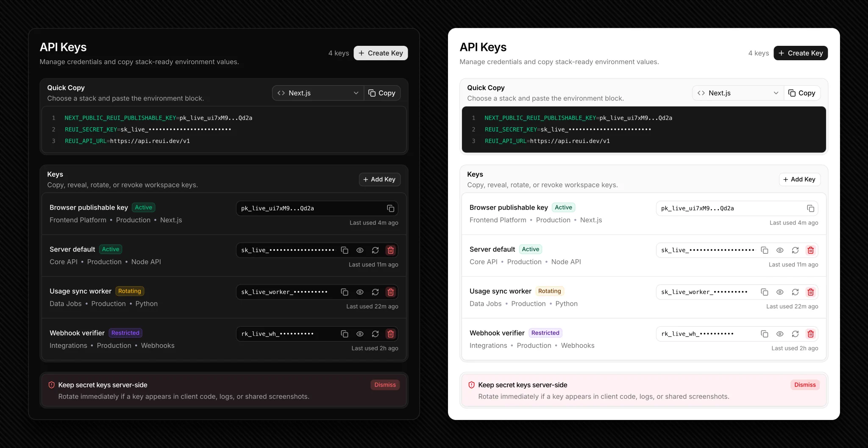Click the Rotating badge in dark panel

pos(130,291)
